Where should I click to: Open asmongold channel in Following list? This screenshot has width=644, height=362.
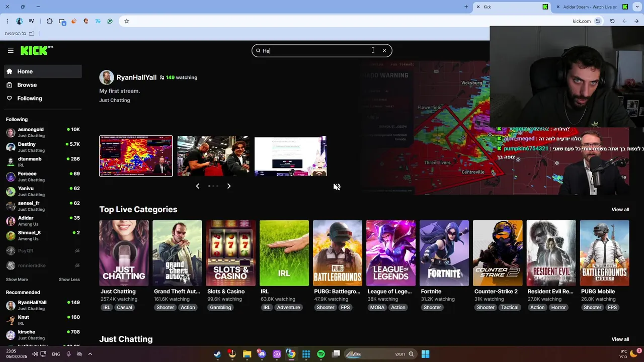(x=43, y=132)
